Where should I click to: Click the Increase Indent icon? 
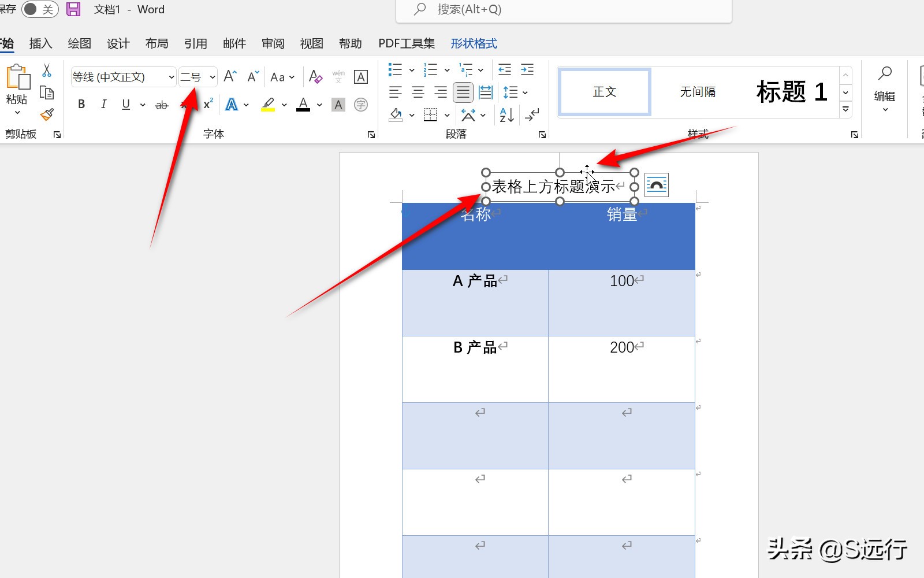coord(527,70)
